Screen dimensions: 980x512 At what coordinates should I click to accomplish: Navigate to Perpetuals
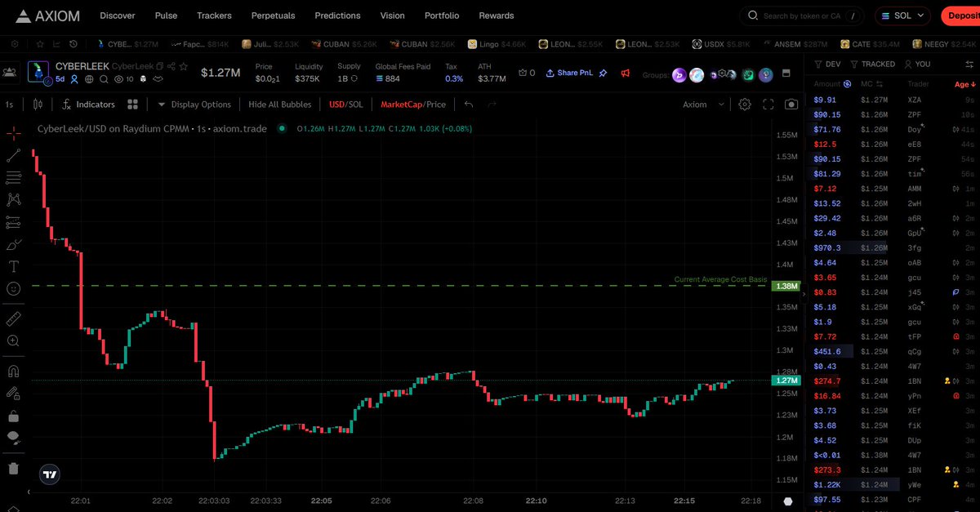coord(274,16)
